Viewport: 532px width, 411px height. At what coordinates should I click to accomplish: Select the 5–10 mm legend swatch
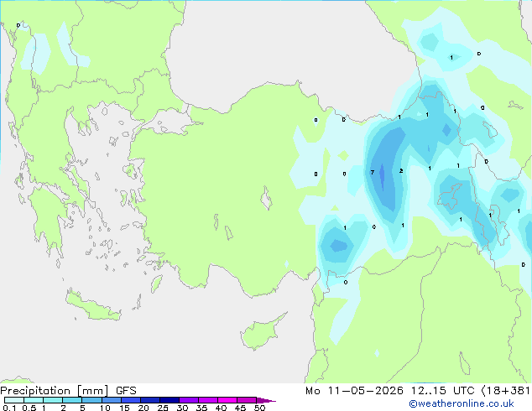(x=91, y=400)
